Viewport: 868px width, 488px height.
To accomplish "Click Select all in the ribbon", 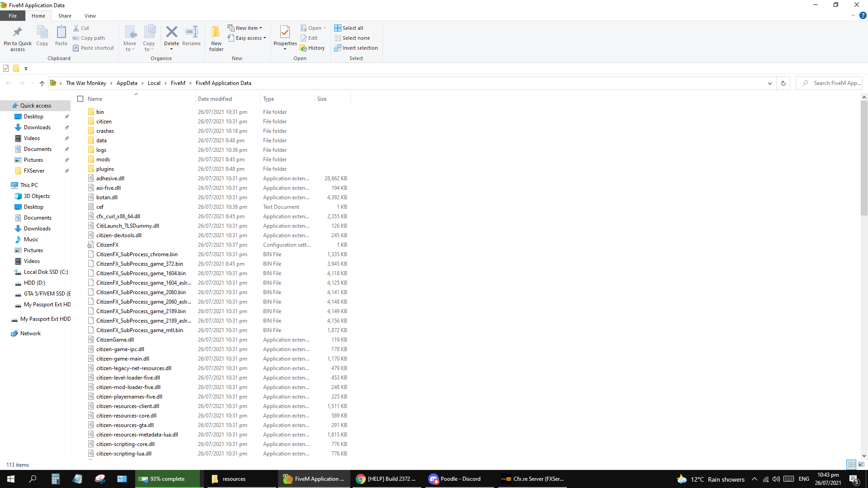I will click(349, 28).
